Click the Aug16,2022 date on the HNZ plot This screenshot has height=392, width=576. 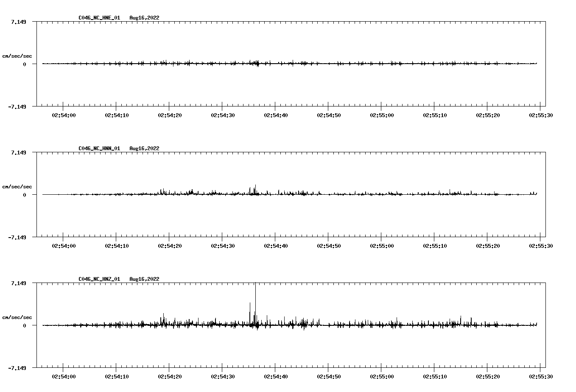pos(144,279)
